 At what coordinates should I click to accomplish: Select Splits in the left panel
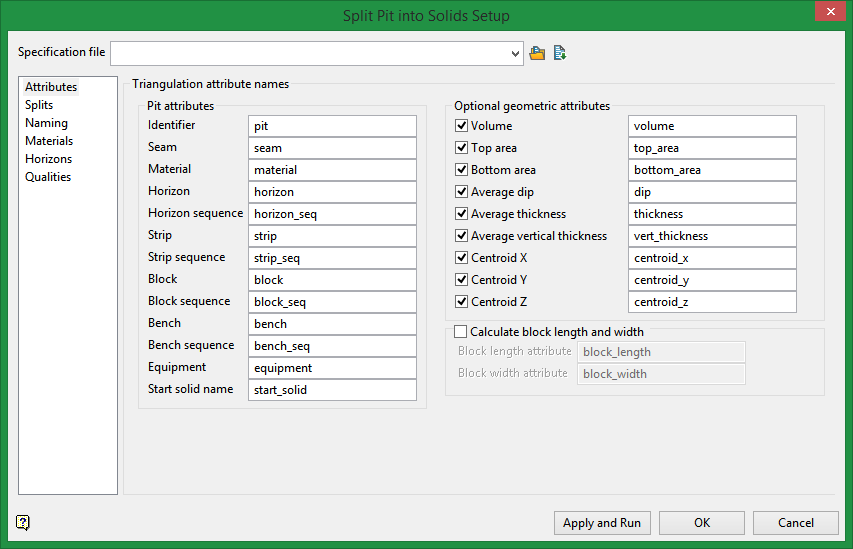tap(39, 105)
